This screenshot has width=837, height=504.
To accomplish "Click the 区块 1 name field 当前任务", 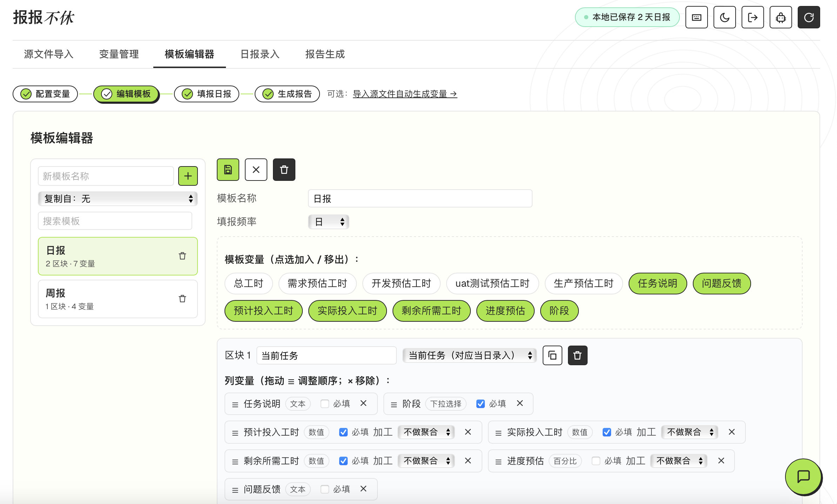I will click(327, 355).
